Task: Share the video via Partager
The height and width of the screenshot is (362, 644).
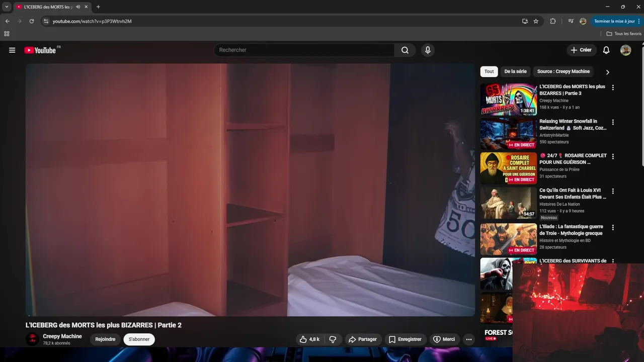Action: (362, 339)
